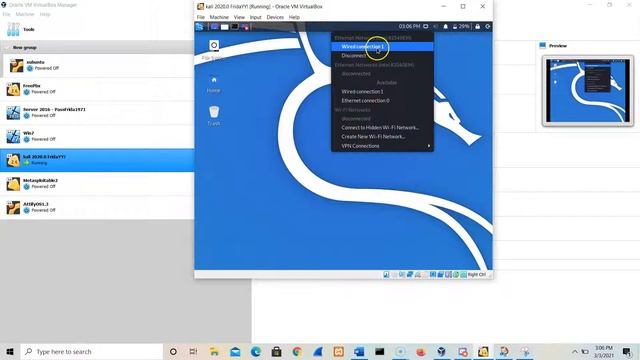Image resolution: width=640 pixels, height=360 pixels.
Task: Open Microsoft Store from taskbar
Action: (x=276, y=351)
